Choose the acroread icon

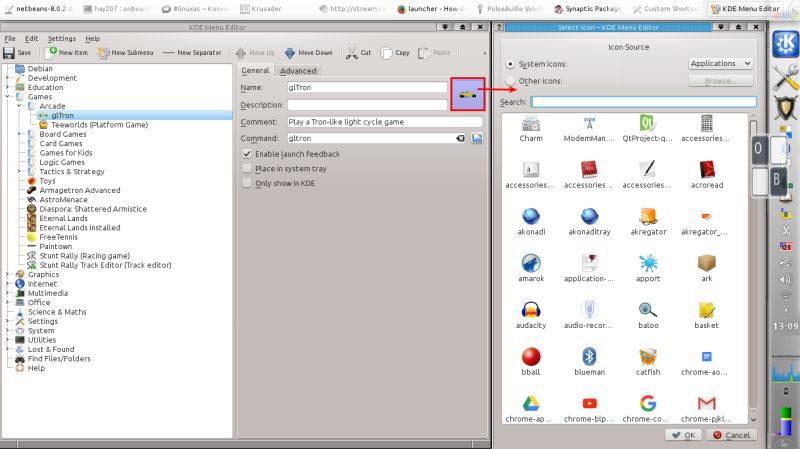pos(707,175)
